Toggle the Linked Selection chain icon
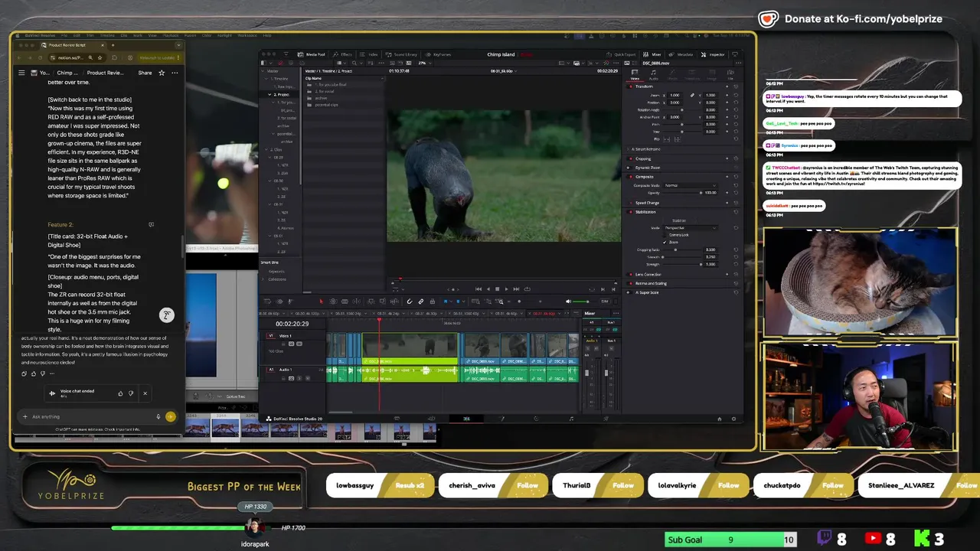Screen dimensions: 980x551 (x=420, y=302)
